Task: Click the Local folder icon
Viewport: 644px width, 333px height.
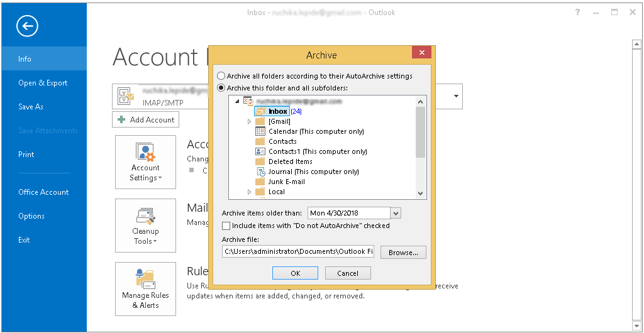Action: [x=260, y=192]
